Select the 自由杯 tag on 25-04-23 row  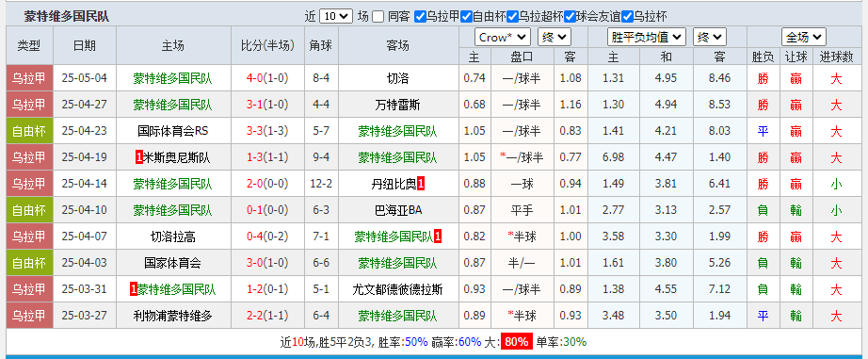(29, 131)
